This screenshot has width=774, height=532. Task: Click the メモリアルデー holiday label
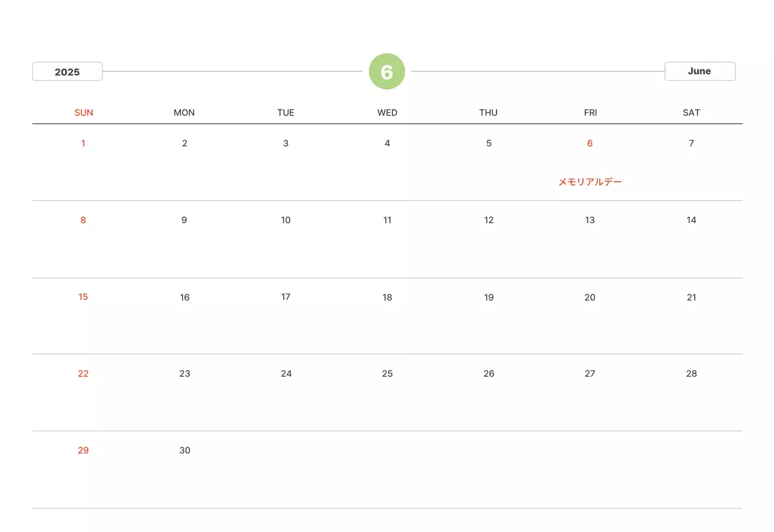coord(590,181)
